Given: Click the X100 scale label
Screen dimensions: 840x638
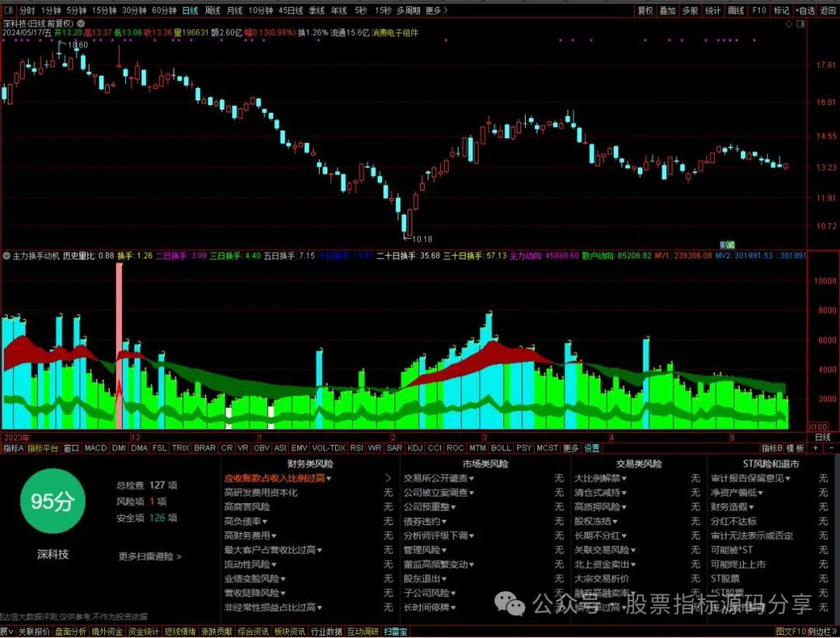Looking at the screenshot, I should (817, 427).
